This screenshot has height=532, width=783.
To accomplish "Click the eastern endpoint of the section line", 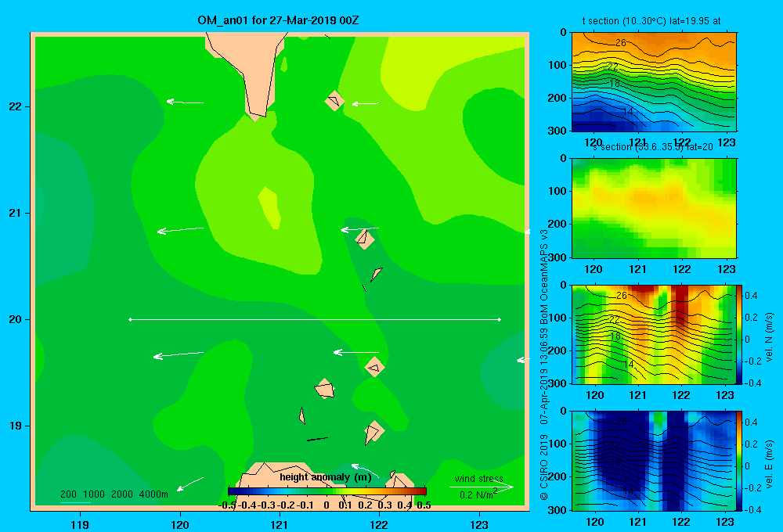I will [499, 319].
